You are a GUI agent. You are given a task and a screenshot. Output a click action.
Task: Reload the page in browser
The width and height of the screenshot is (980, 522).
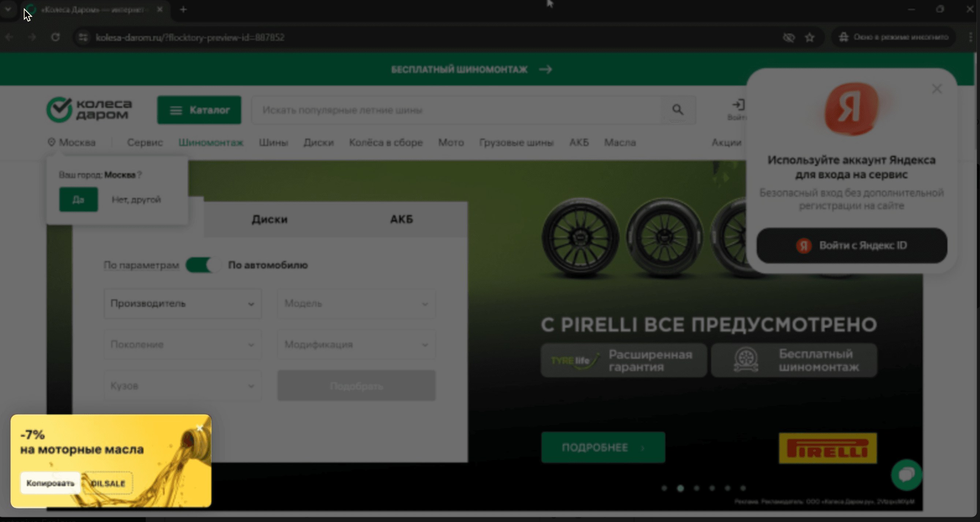[x=56, y=37]
